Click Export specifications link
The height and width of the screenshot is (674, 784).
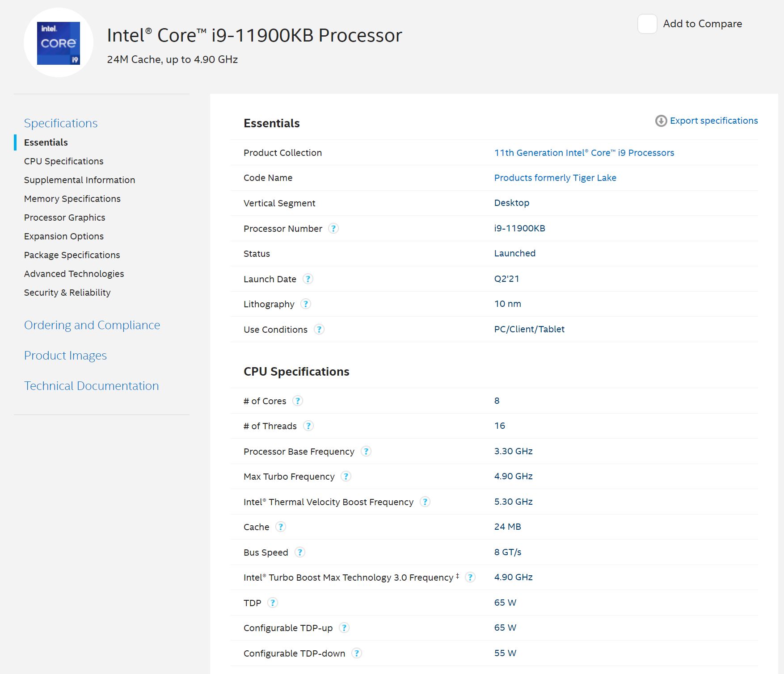coord(714,121)
